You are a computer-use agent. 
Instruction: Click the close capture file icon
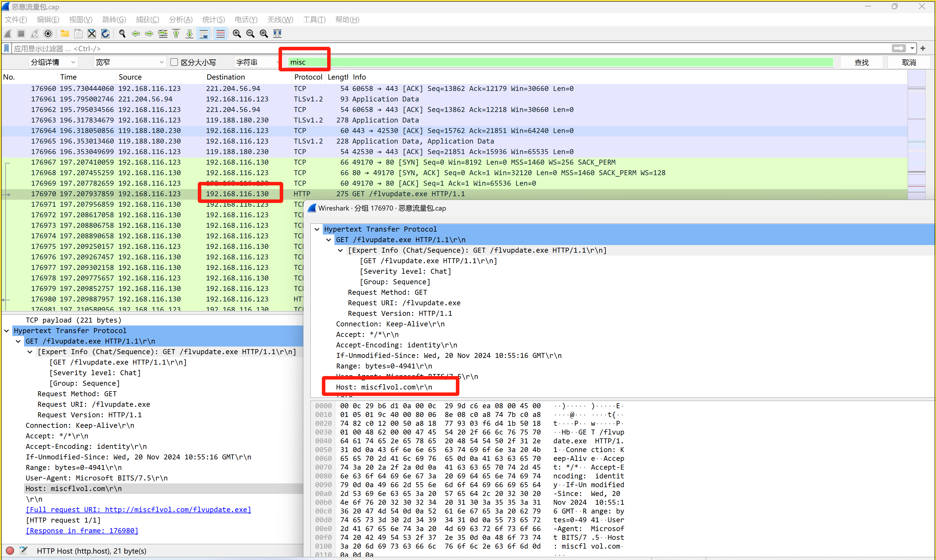coord(92,34)
